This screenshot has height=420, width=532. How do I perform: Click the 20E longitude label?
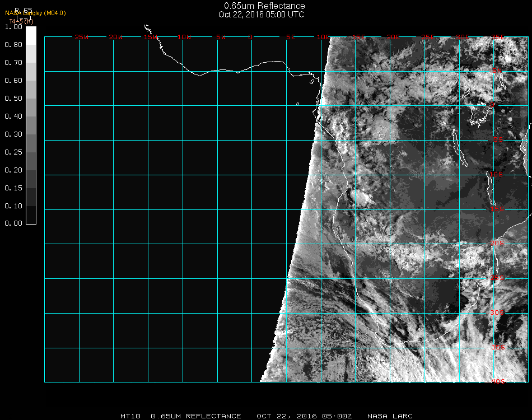[x=394, y=38]
